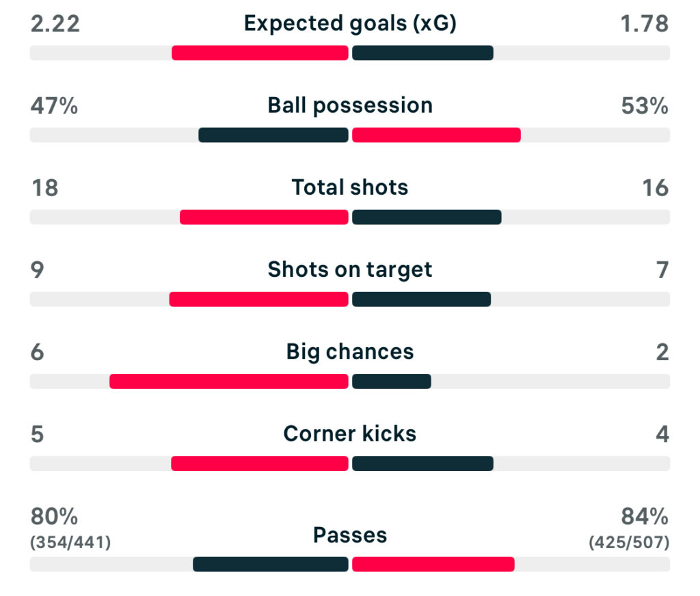Viewport: 700px width, 596px height.
Task: Click the Expected goals (xG) label
Action: (350, 24)
